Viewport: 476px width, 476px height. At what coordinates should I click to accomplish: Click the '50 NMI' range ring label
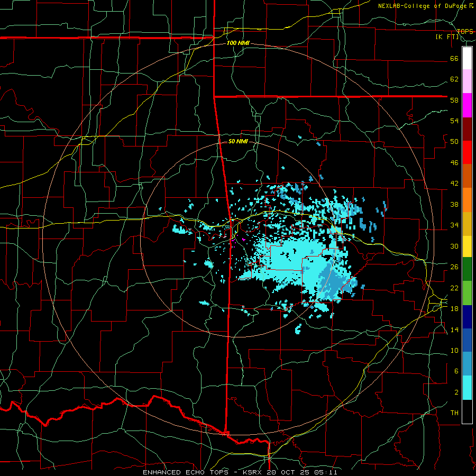[x=238, y=141]
